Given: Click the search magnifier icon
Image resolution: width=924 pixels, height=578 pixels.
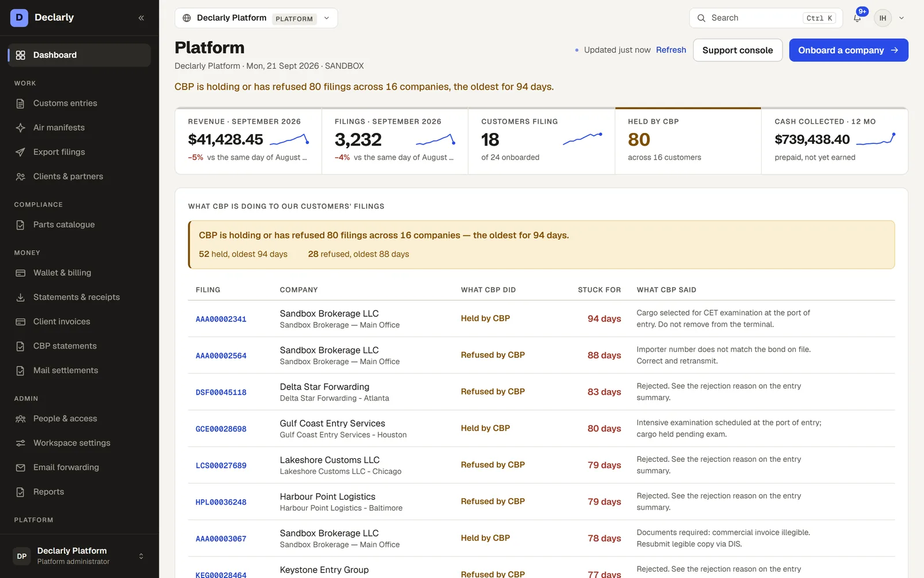Looking at the screenshot, I should (x=701, y=18).
